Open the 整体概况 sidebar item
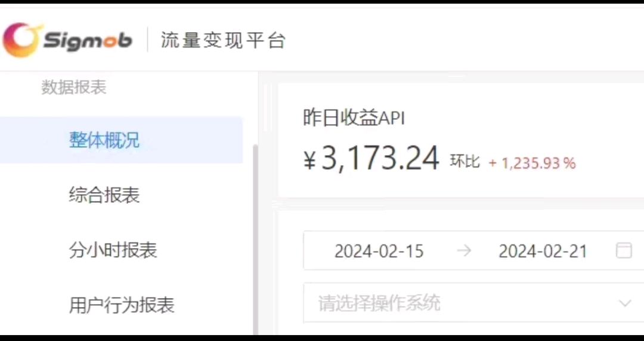The image size is (644, 341). [x=121, y=139]
